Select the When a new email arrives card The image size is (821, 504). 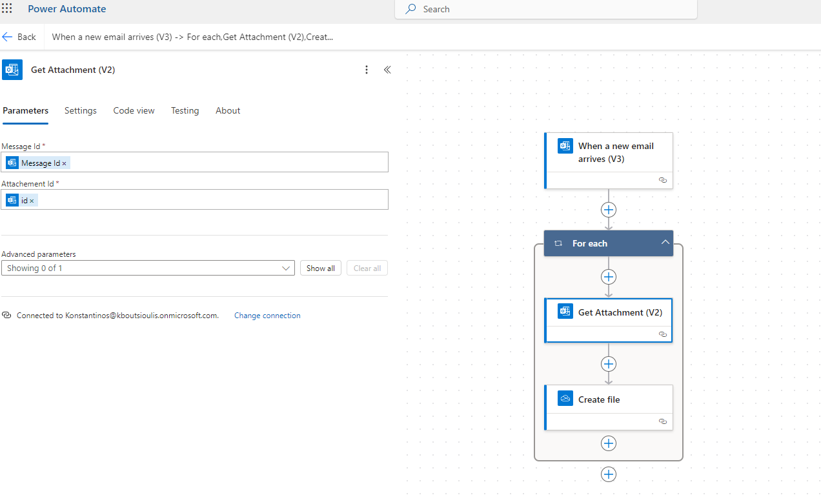pos(609,161)
